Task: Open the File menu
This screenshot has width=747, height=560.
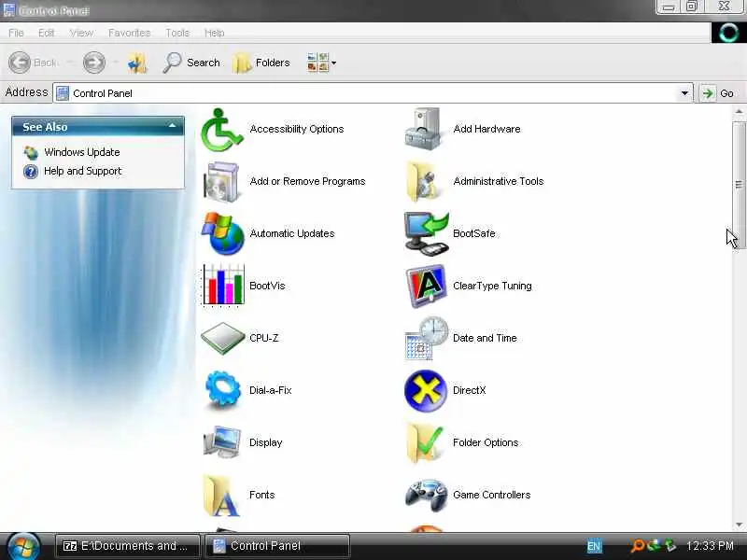Action: (x=16, y=33)
